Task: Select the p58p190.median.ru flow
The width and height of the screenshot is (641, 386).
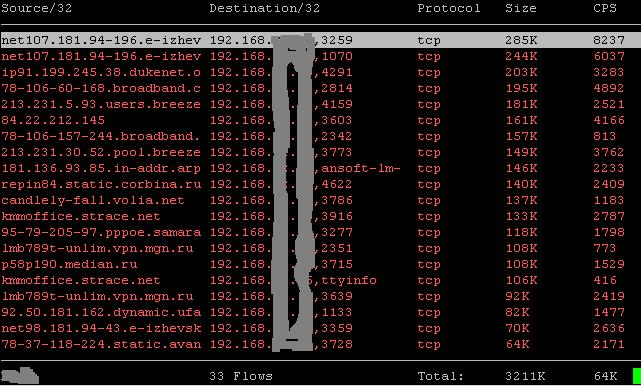Action: tap(320, 265)
